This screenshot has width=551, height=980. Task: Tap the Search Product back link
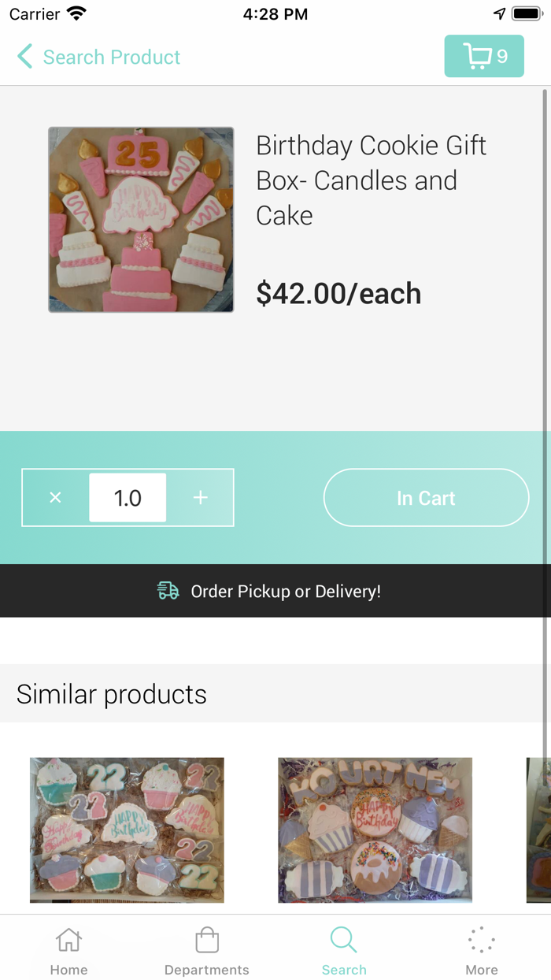click(x=112, y=57)
